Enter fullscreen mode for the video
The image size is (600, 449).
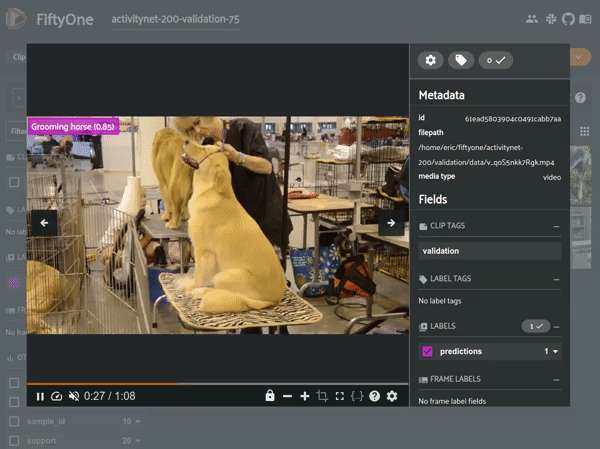[340, 397]
